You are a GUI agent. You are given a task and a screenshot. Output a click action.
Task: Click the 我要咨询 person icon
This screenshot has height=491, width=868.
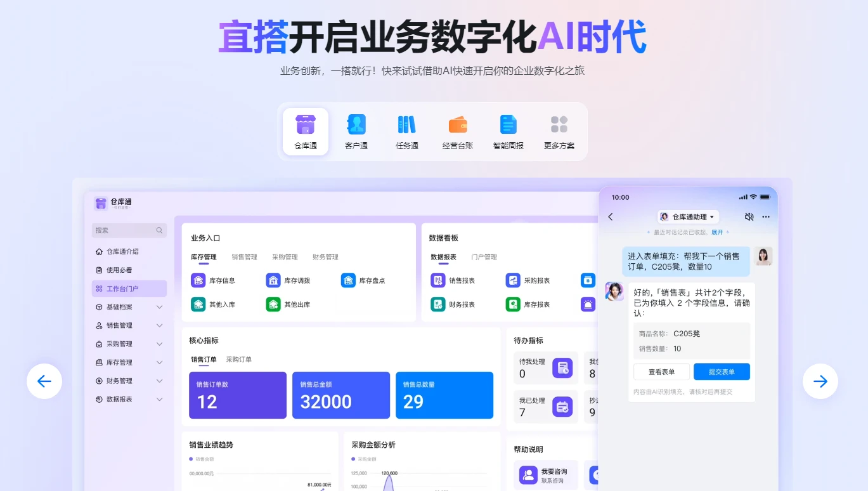click(x=528, y=475)
